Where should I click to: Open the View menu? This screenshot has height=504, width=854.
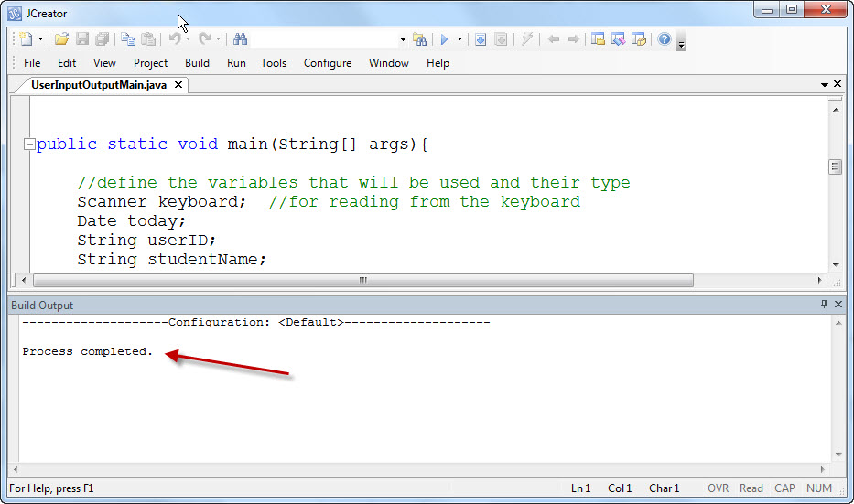click(104, 63)
